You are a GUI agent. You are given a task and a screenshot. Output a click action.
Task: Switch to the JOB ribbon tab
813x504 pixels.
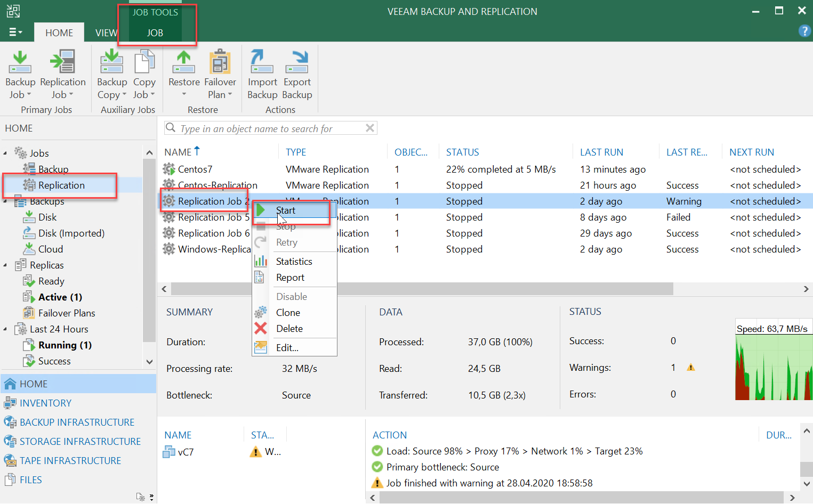point(155,32)
